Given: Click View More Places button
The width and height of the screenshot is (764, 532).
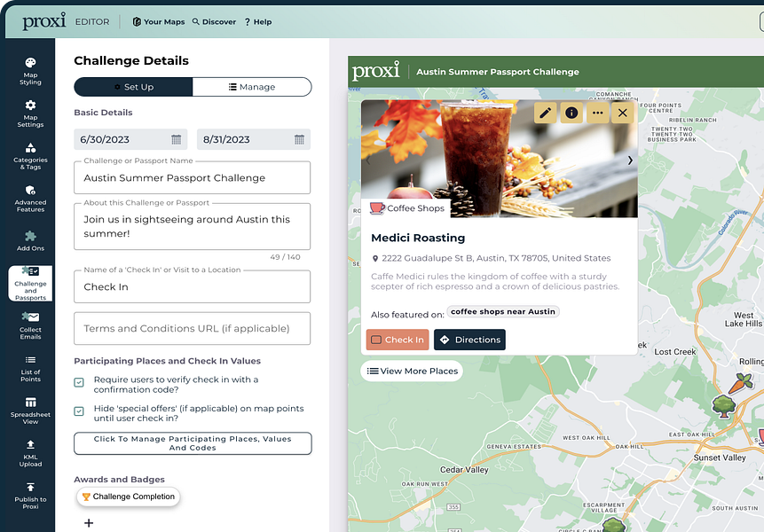Looking at the screenshot, I should pyautogui.click(x=412, y=371).
